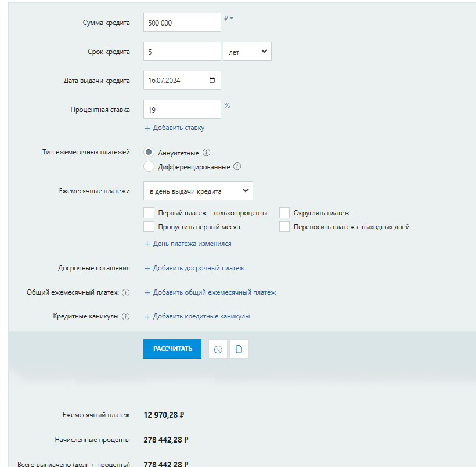Open the calculation history clock icon

point(218,349)
